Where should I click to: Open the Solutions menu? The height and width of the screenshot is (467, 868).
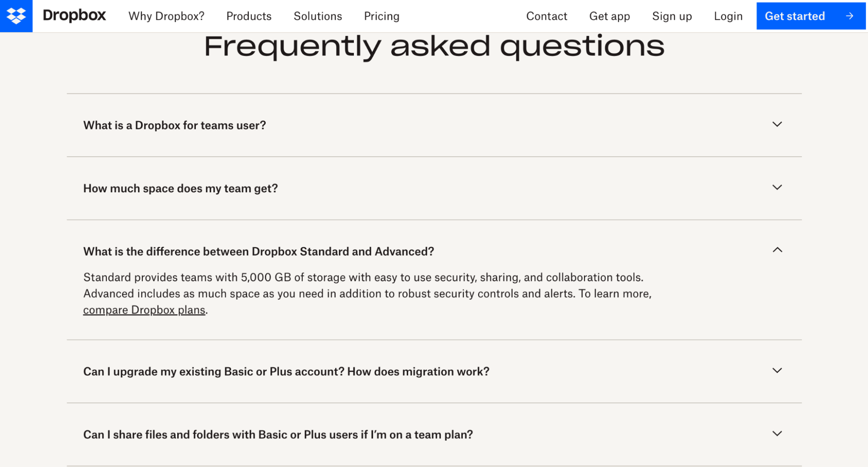pos(317,16)
